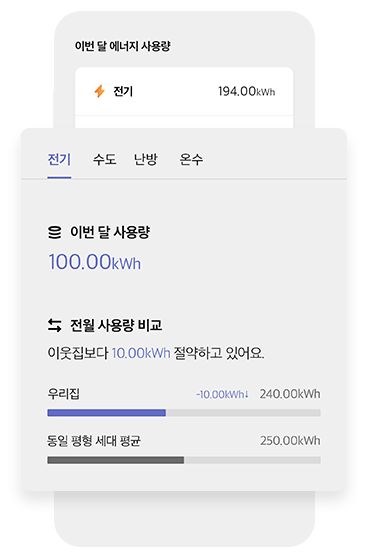Click the -10.00kWh difference indicator
Screen dimensions: 370x560
pos(222,395)
